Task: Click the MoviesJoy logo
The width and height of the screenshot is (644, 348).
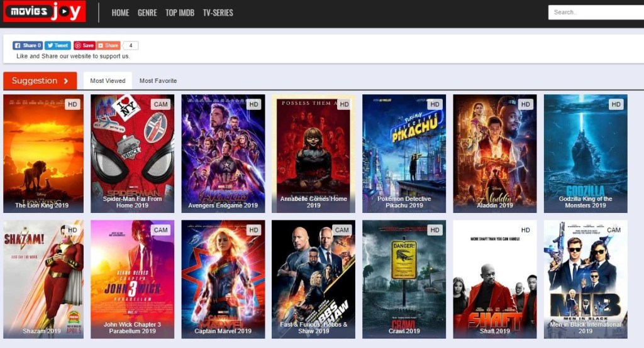Action: pos(45,11)
